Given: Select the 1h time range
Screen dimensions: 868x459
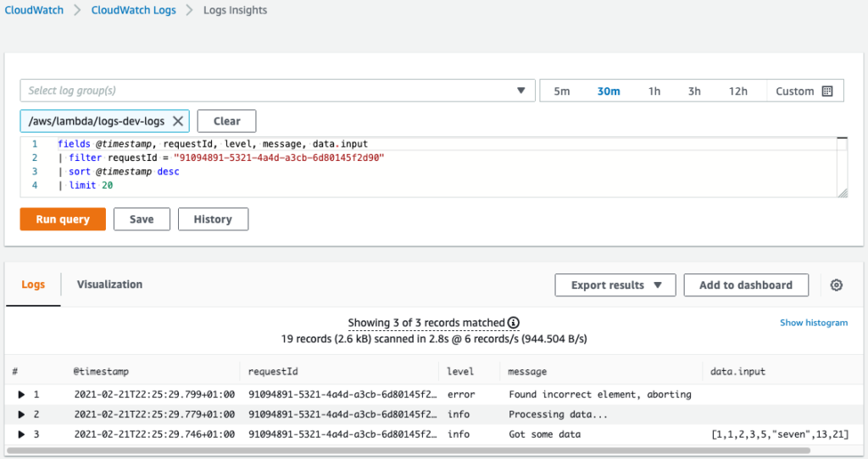Looking at the screenshot, I should point(654,91).
